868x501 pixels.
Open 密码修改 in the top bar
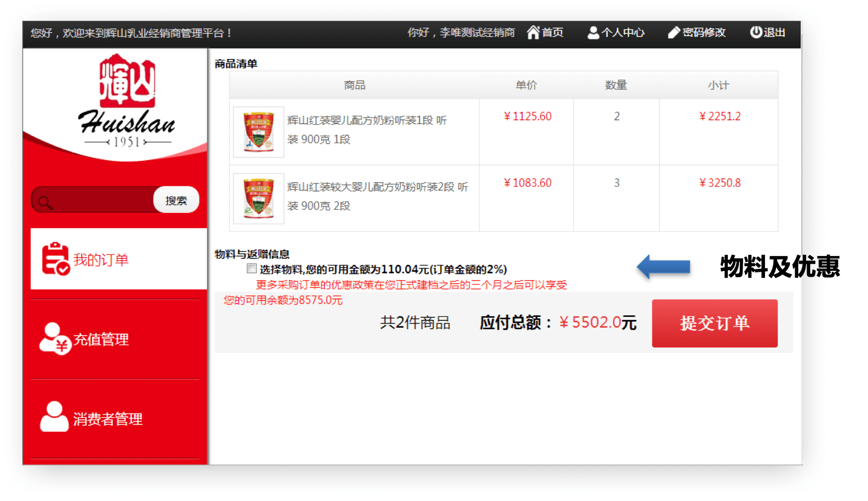(704, 33)
